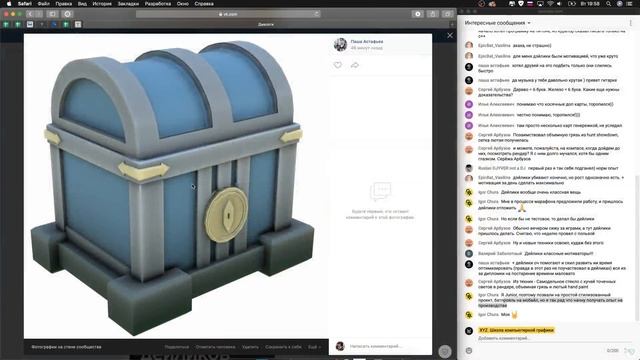This screenshot has height=360, width=640.
Task: Add a new Safari tab with plus
Action: [451, 24]
